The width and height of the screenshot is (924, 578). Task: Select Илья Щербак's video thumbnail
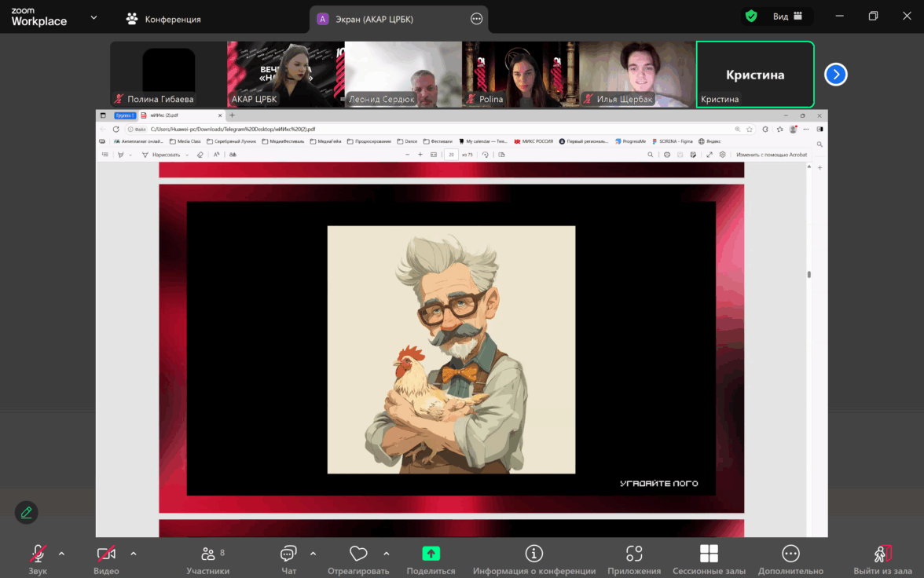(x=637, y=74)
